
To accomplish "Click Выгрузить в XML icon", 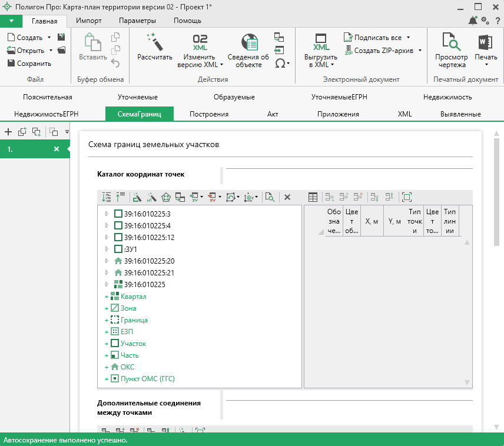I will (321, 42).
